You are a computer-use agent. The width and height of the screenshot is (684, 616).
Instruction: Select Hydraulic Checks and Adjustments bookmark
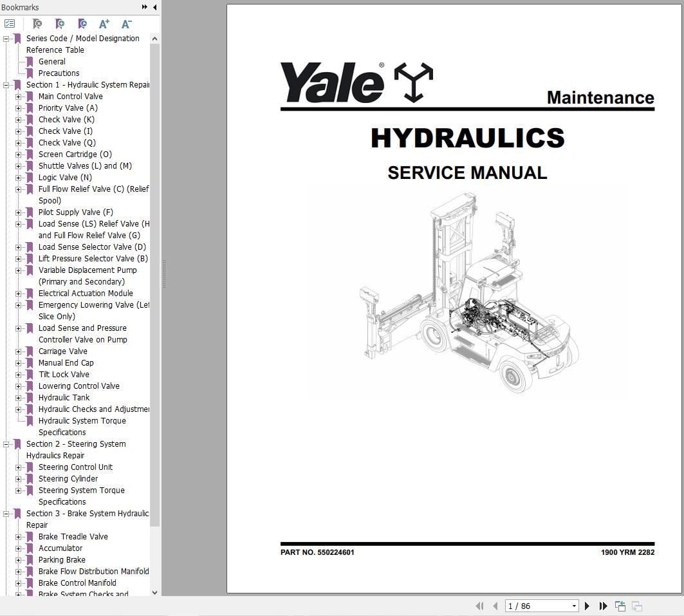[x=94, y=409]
